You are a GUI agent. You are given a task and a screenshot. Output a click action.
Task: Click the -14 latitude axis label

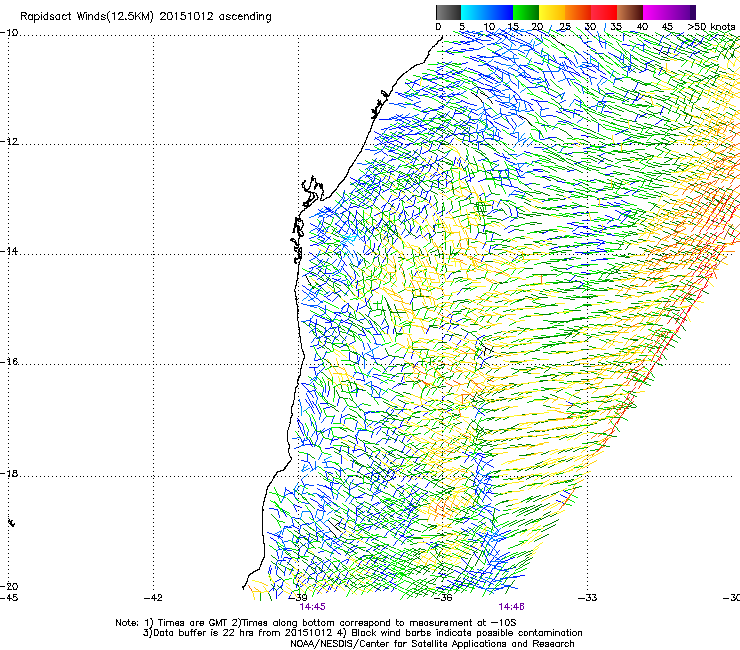pyautogui.click(x=9, y=251)
